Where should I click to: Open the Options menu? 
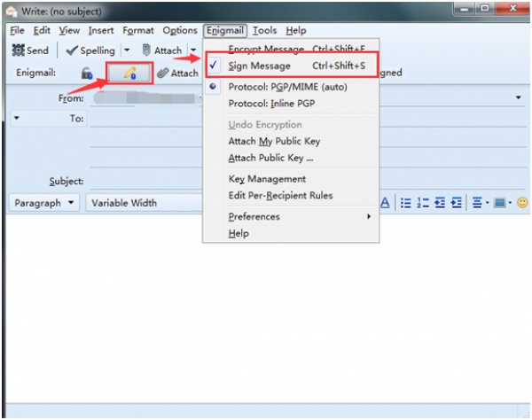click(180, 30)
